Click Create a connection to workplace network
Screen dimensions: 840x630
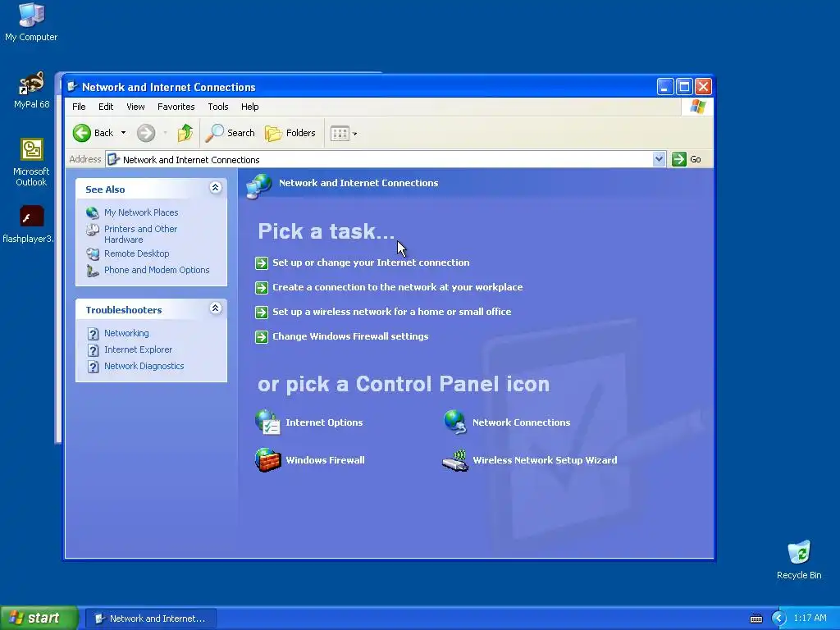coord(398,287)
